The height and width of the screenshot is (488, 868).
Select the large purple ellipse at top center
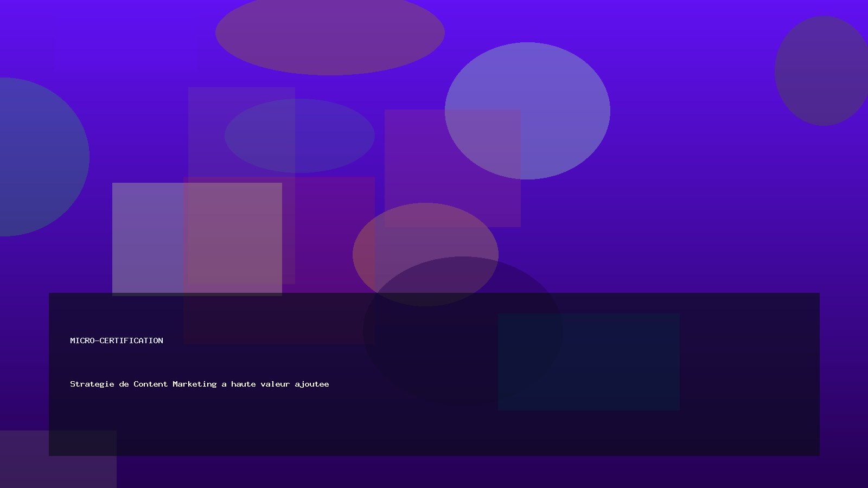330,34
